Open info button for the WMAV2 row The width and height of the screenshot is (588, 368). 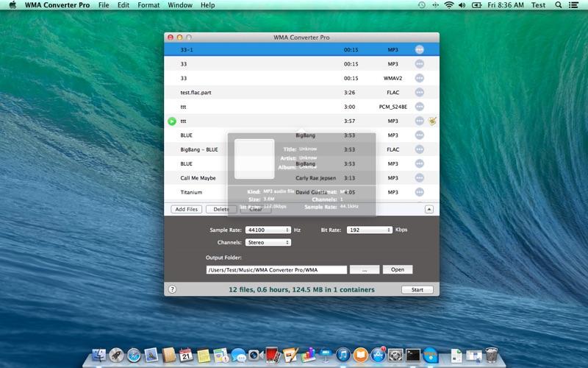coord(419,78)
